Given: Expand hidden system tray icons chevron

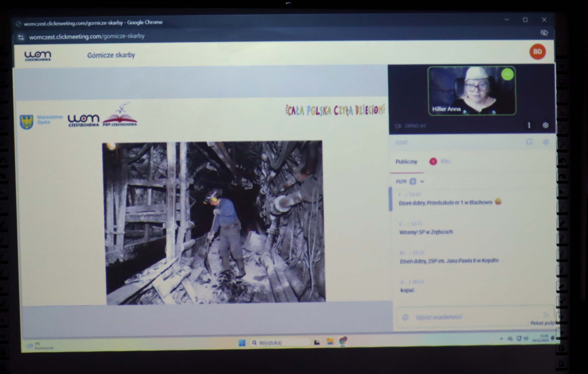Looking at the screenshot, I should click(x=501, y=339).
